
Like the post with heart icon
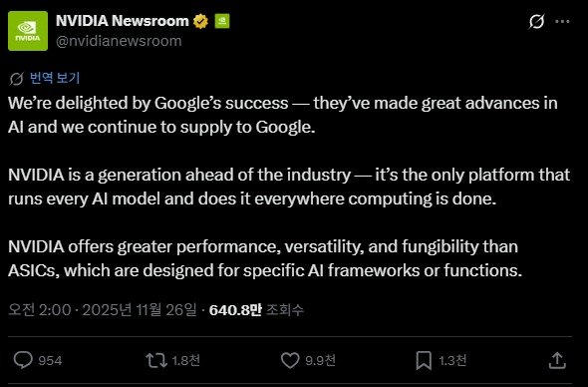click(290, 360)
